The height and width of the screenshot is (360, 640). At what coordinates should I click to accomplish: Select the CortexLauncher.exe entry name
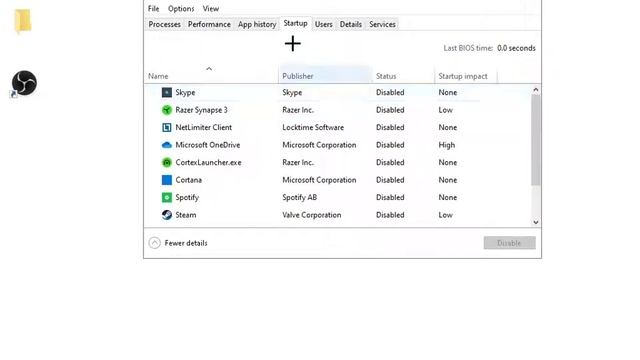point(208,163)
